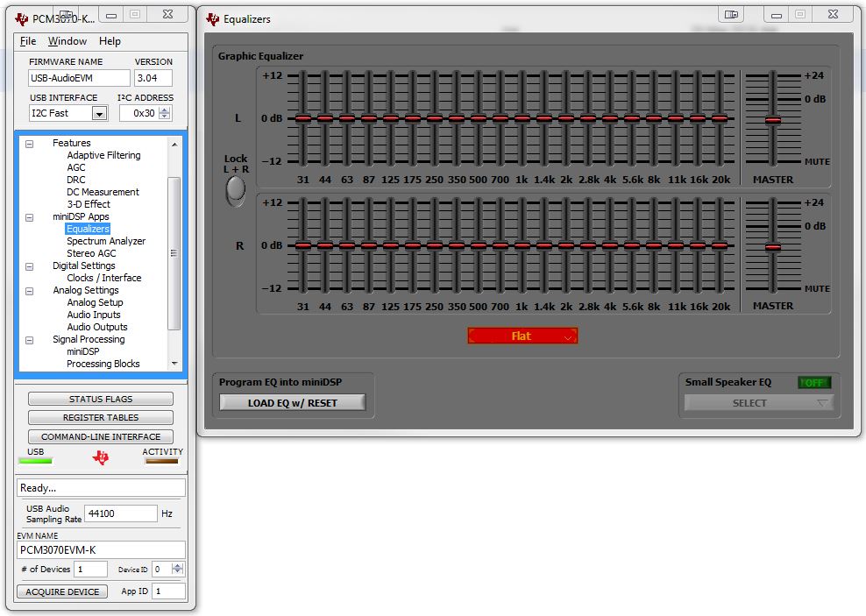The width and height of the screenshot is (866, 616).
Task: Click the TI logo in the Equalizers title bar
Action: click(x=213, y=19)
